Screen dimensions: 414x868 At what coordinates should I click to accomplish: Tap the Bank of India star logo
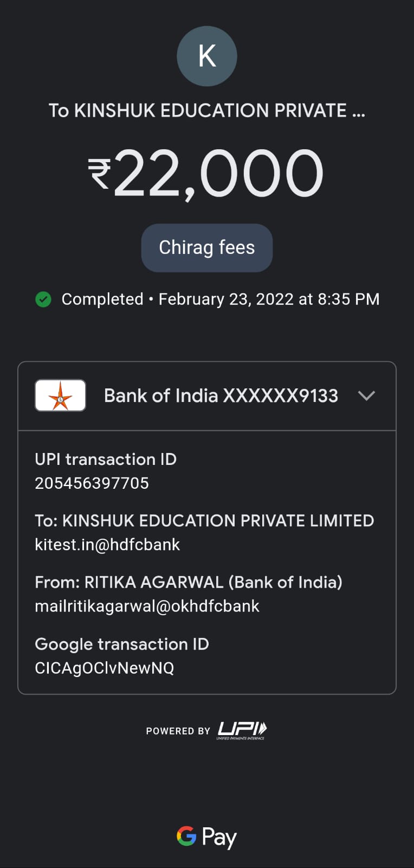coord(60,395)
